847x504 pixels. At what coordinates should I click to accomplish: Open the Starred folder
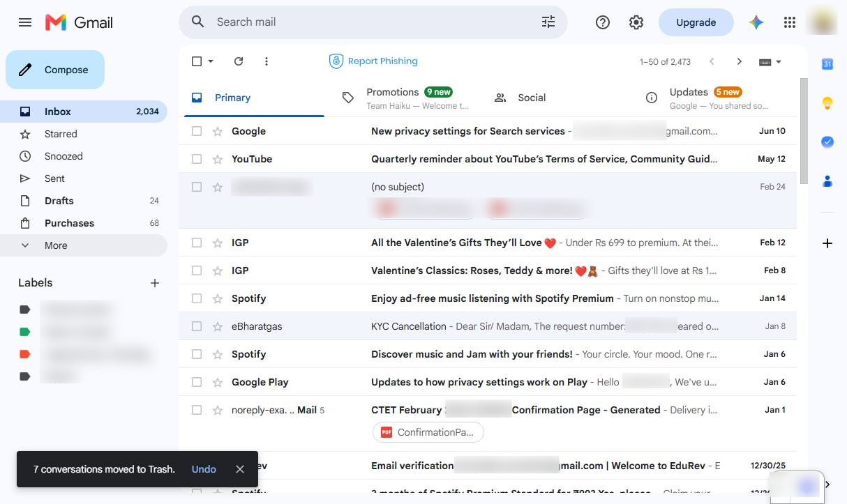point(84,134)
